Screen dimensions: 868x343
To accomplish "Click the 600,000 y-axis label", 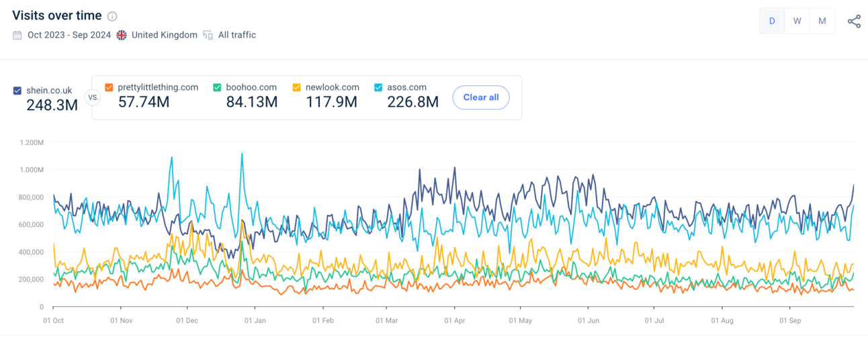I will click(31, 225).
